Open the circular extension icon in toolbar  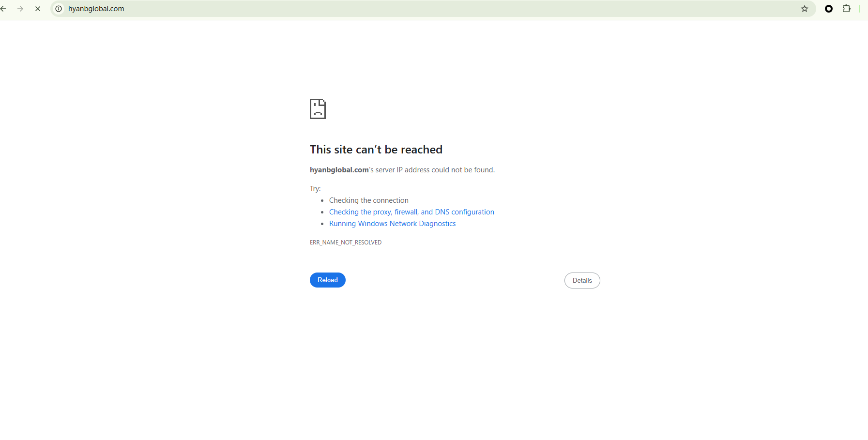click(x=829, y=9)
